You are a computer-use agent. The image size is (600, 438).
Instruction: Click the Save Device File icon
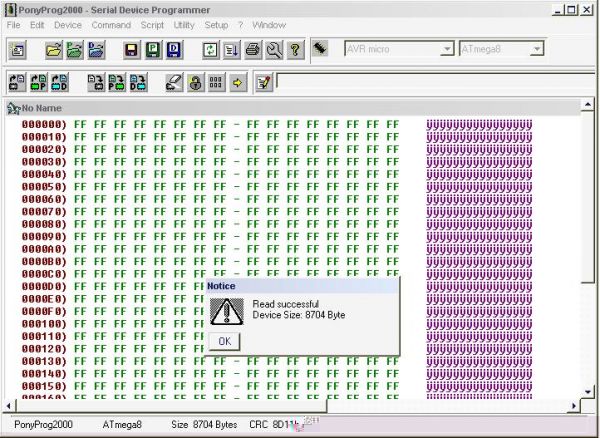[131, 49]
